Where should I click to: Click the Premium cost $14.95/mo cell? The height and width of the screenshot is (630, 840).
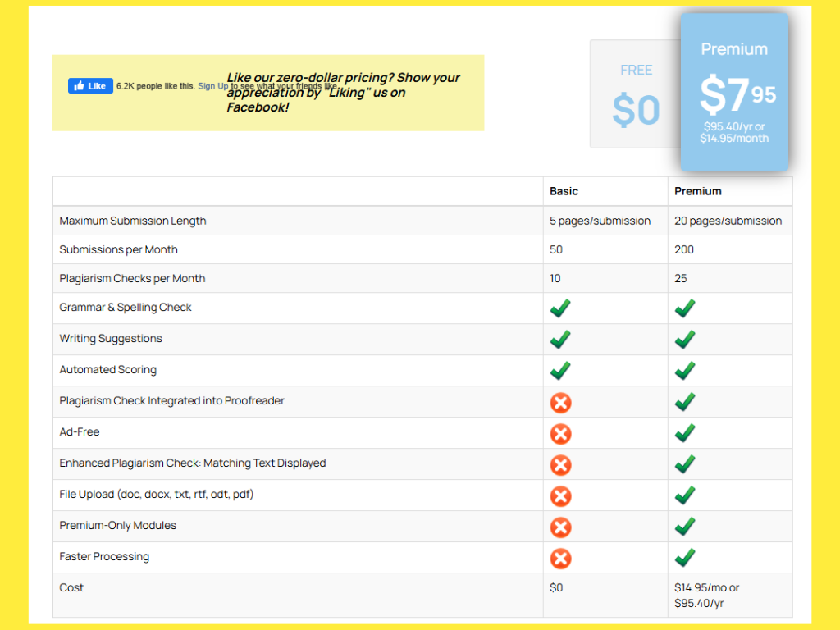click(706, 595)
